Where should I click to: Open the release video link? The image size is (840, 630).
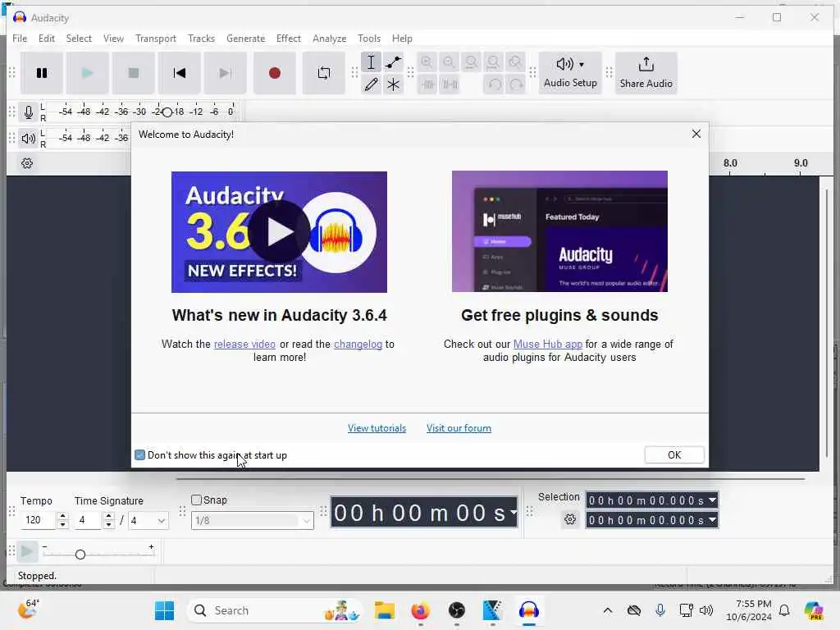[244, 345]
